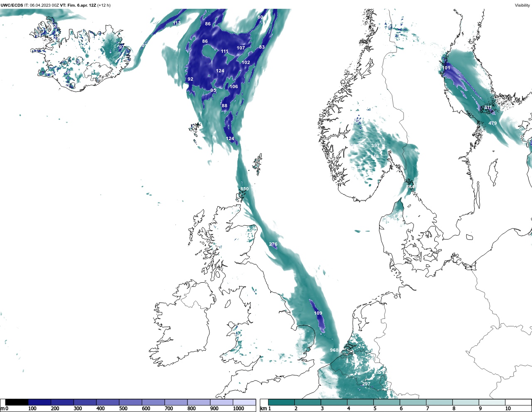Pick the 3–4 km teal legend segment
Image resolution: width=532 pixels, height=412 pixels.
[334, 402]
